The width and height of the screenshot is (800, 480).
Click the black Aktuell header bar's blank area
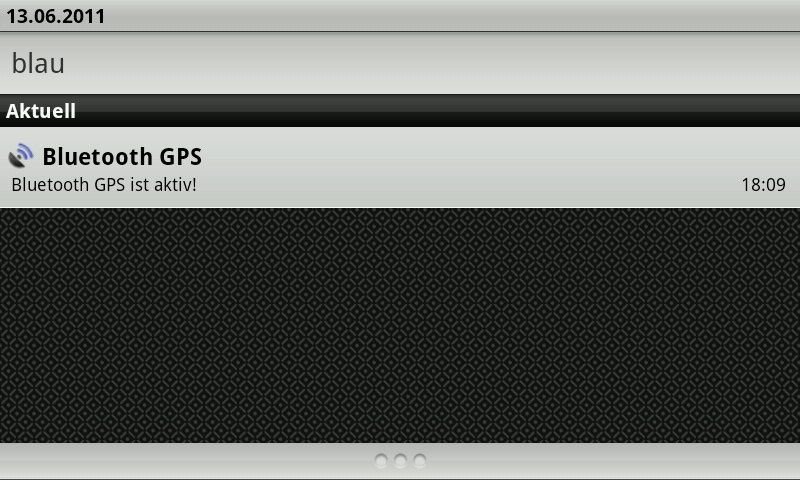tap(438, 111)
